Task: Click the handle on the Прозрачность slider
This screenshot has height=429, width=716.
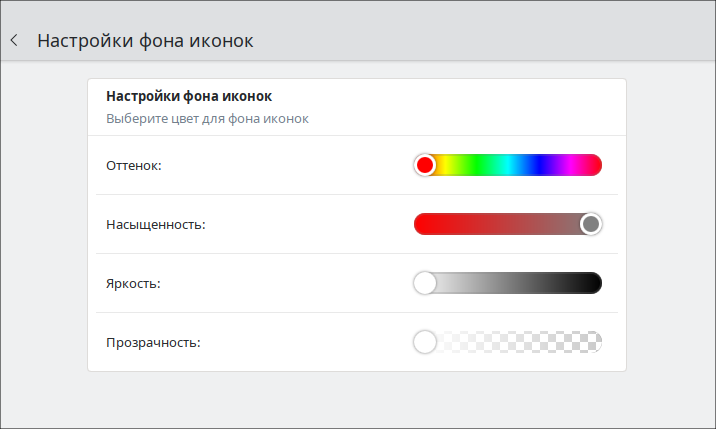Action: [425, 343]
